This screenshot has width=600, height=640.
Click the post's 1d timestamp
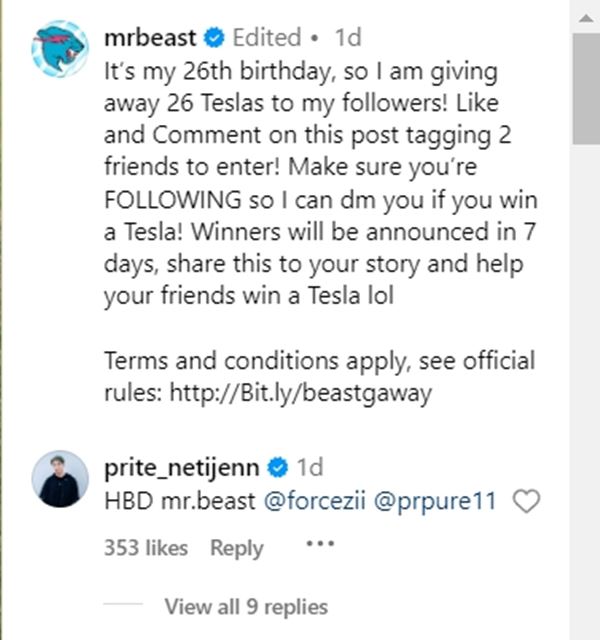(347, 38)
